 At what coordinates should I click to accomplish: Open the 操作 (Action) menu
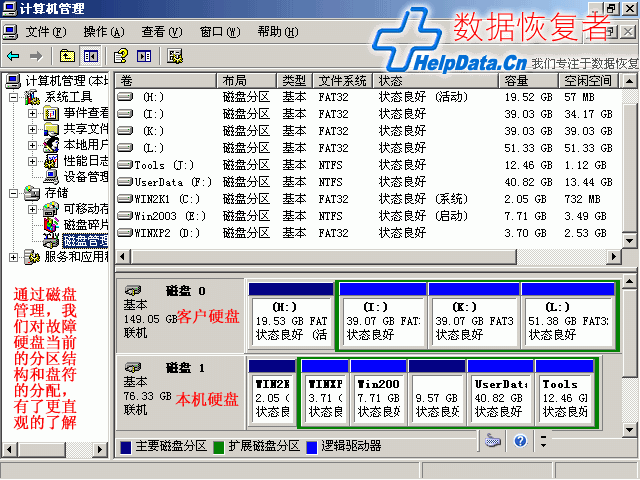point(102,31)
